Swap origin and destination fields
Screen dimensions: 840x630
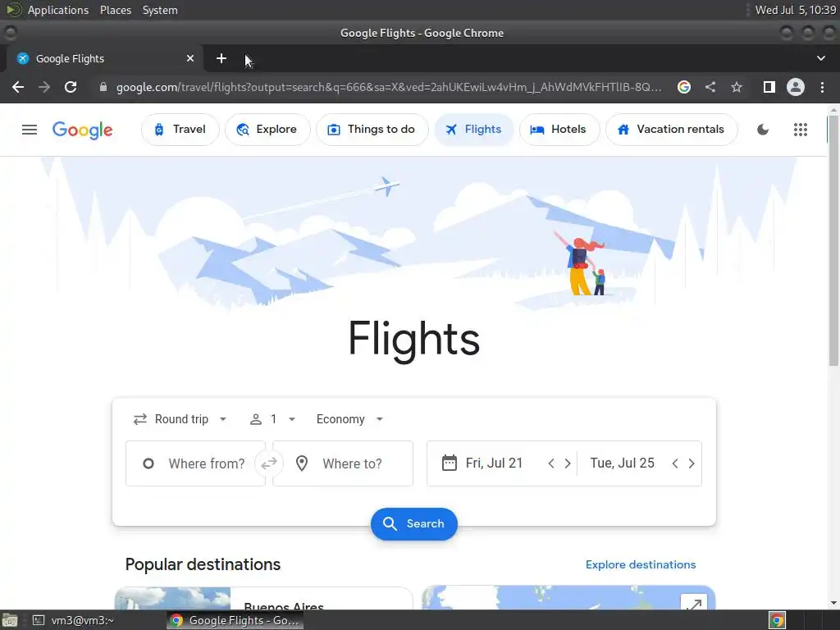tap(269, 463)
